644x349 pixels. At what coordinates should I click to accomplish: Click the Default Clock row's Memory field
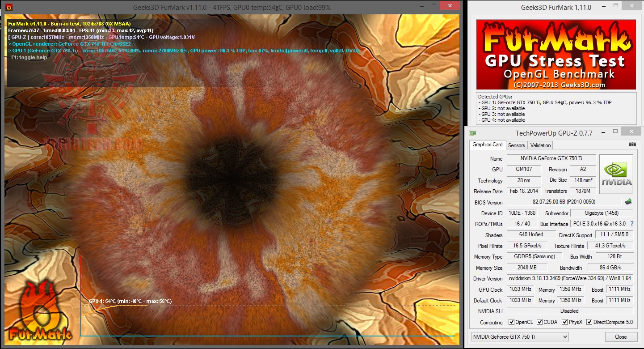tap(571, 300)
